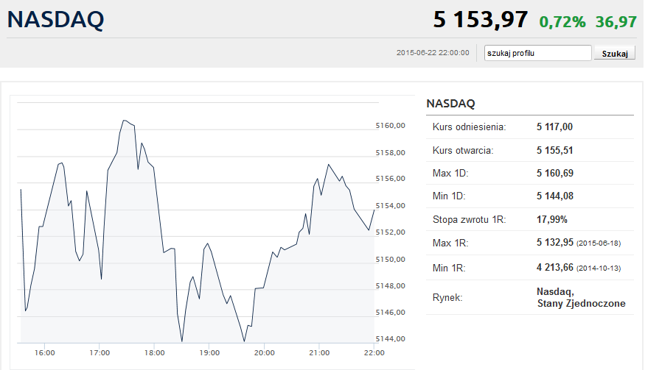The height and width of the screenshot is (370, 645).
Task: Select the 16:00 mark on chart axis
Action: pyautogui.click(x=45, y=353)
